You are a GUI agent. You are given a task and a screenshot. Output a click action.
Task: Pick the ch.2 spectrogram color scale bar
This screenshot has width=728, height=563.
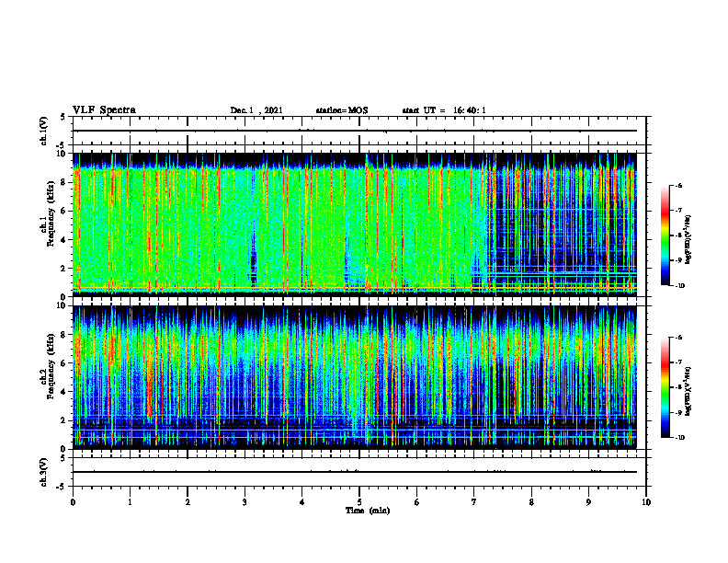[x=665, y=387]
